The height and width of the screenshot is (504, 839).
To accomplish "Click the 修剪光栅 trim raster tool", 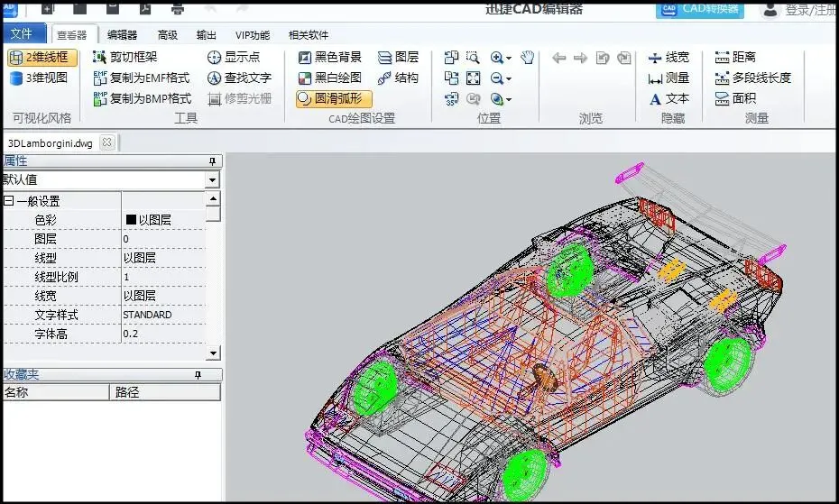I will point(239,98).
